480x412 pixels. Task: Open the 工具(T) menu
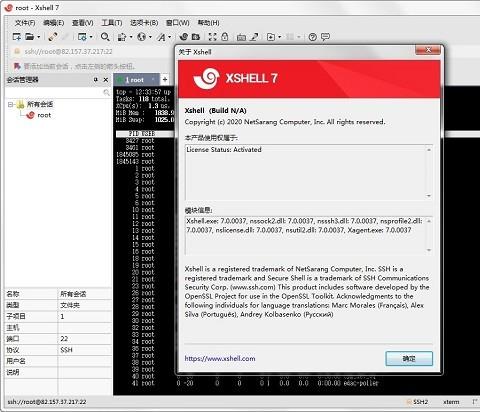tap(112, 23)
